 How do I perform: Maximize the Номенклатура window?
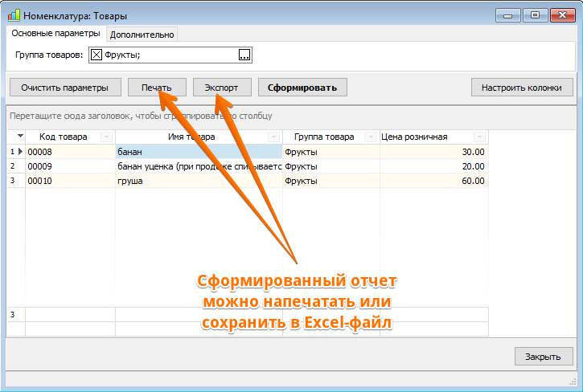(x=535, y=15)
